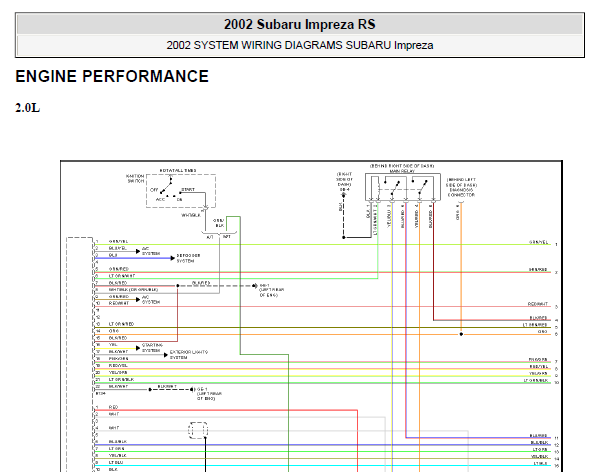
Task: Click the "M/T" transmission label
Action: (x=227, y=237)
